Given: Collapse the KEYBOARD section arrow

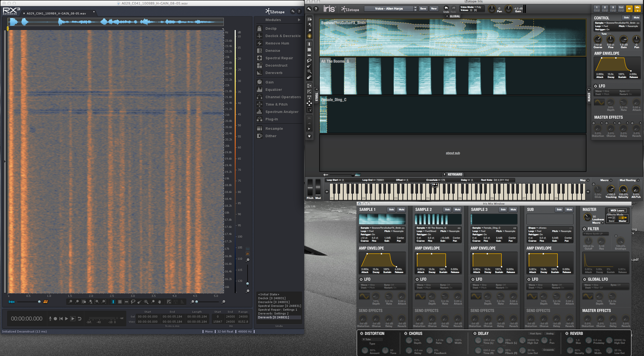Looking at the screenshot, I should (444, 174).
